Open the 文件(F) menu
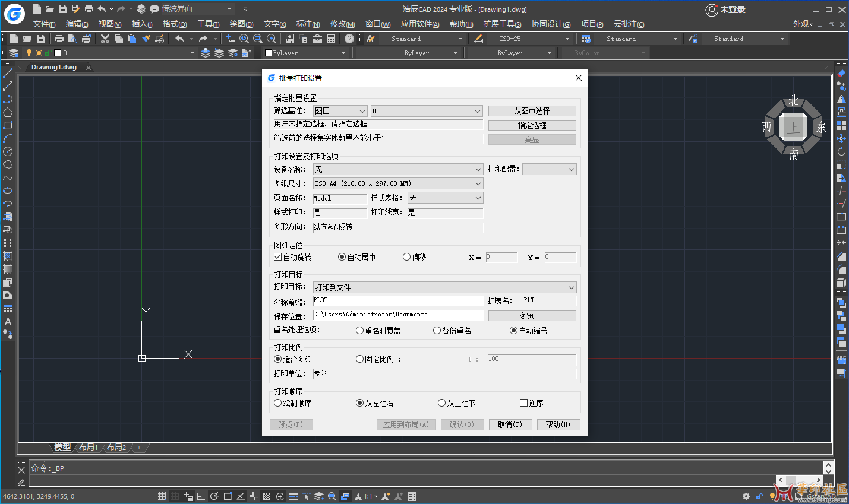 (44, 24)
